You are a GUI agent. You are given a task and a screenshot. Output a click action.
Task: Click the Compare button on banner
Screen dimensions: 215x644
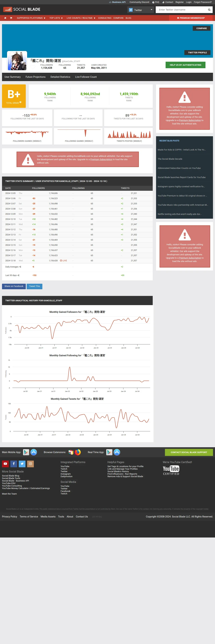pos(201,28)
